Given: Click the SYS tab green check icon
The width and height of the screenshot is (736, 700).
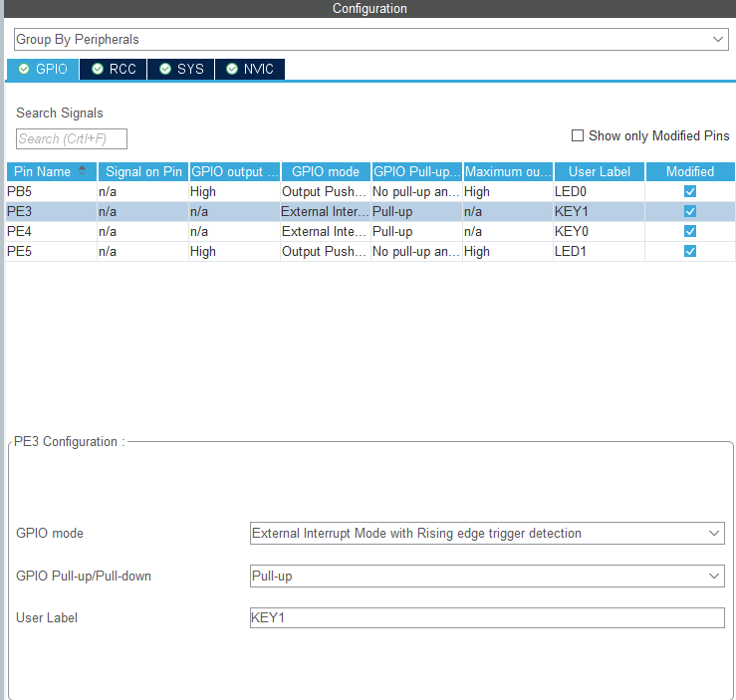Looking at the screenshot, I should click(164, 69).
